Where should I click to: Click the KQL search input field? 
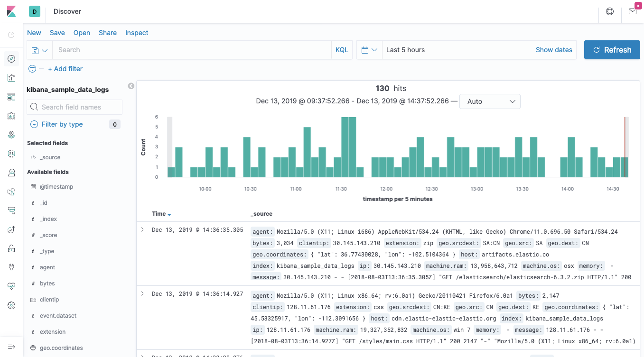190,50
